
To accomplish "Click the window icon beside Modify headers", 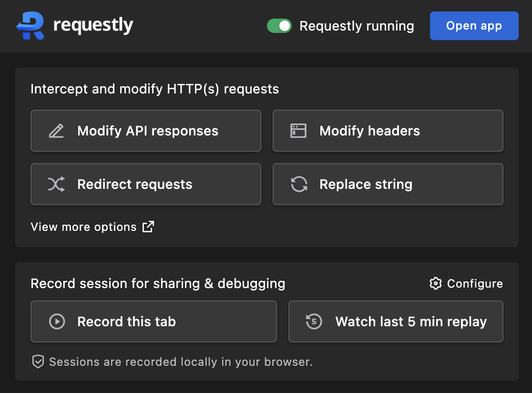I will [x=298, y=130].
